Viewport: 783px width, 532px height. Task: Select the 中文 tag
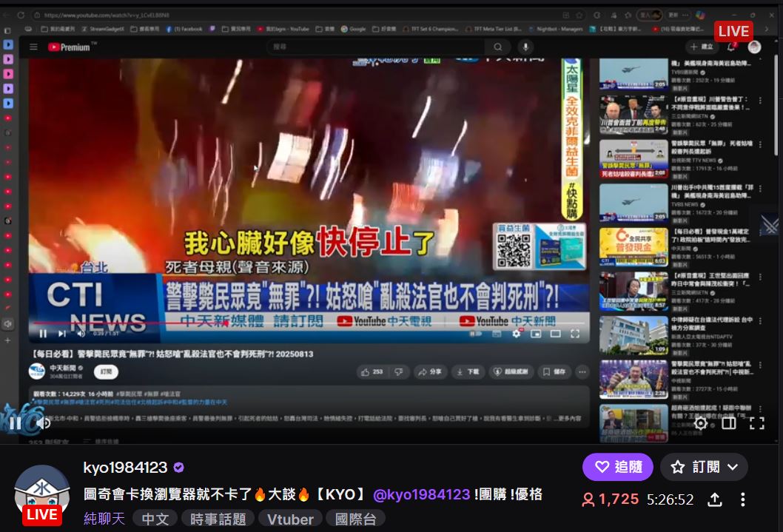pos(155,519)
